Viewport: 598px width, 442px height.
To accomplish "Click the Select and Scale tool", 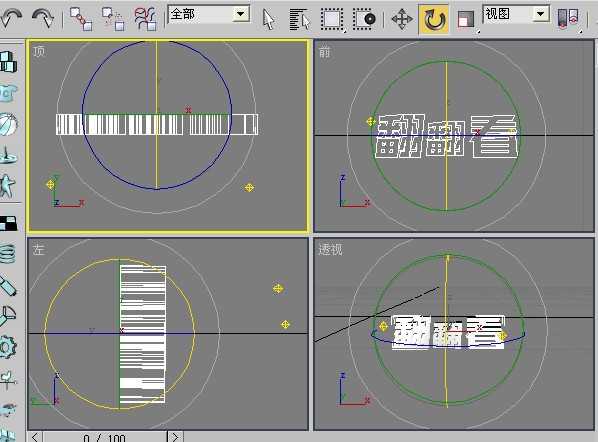I will [466, 19].
